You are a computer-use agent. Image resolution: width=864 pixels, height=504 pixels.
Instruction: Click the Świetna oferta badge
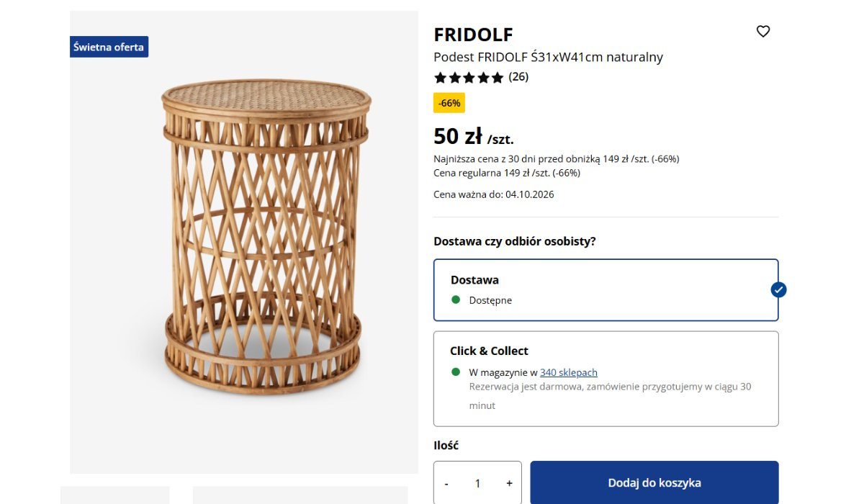109,47
